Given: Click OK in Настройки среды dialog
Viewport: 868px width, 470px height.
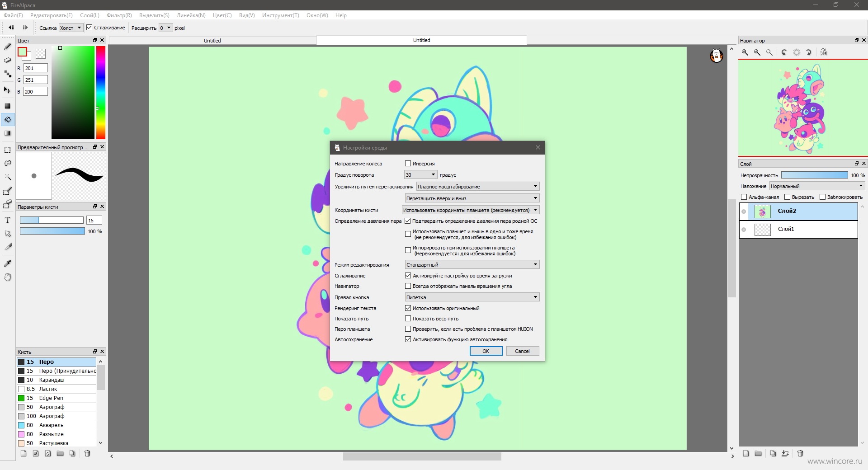Looking at the screenshot, I should click(x=486, y=351).
